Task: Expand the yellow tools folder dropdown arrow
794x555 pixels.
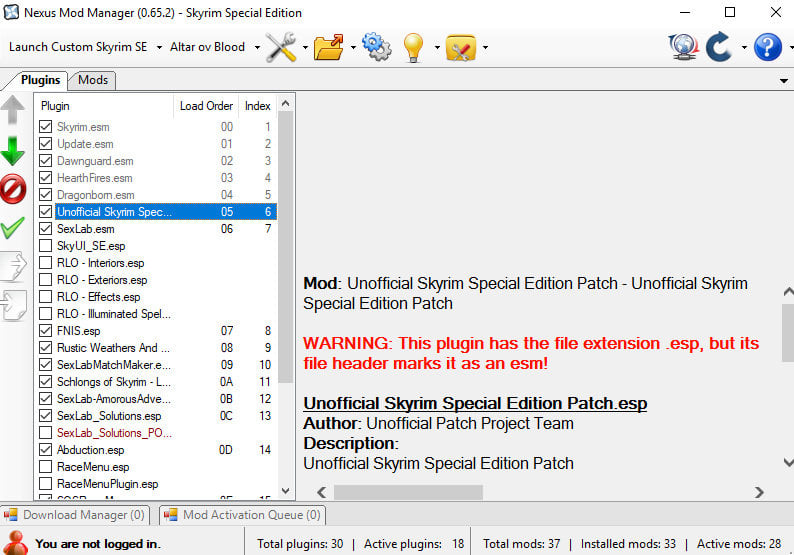Action: [485, 48]
